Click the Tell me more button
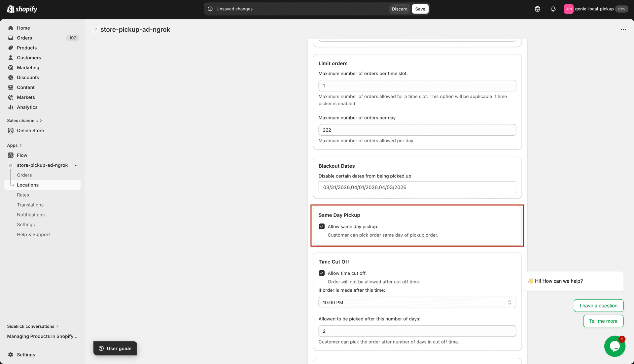This screenshot has height=364, width=634. point(603,321)
